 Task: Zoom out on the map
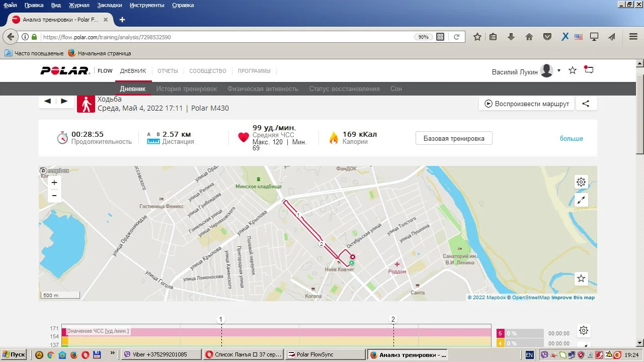coord(54,196)
